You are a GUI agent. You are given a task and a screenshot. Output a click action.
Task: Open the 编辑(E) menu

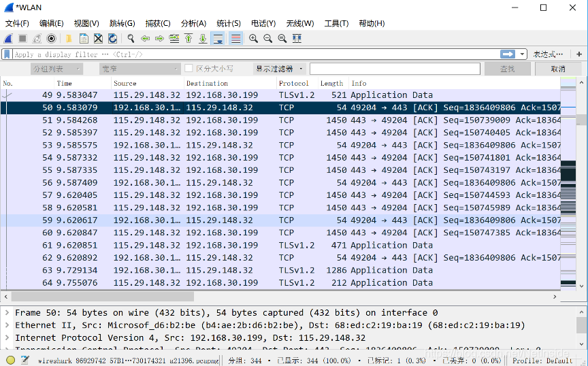[51, 23]
